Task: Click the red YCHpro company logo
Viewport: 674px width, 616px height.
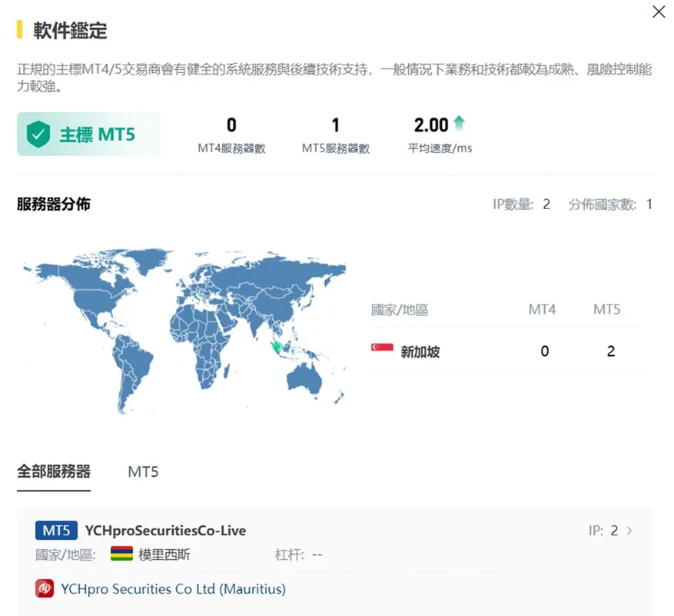Action: pos(45,588)
